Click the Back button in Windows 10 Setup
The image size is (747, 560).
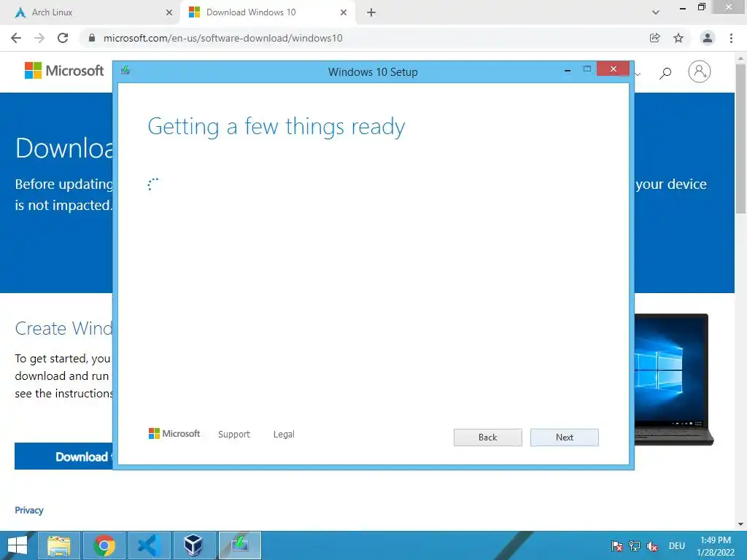[487, 437]
